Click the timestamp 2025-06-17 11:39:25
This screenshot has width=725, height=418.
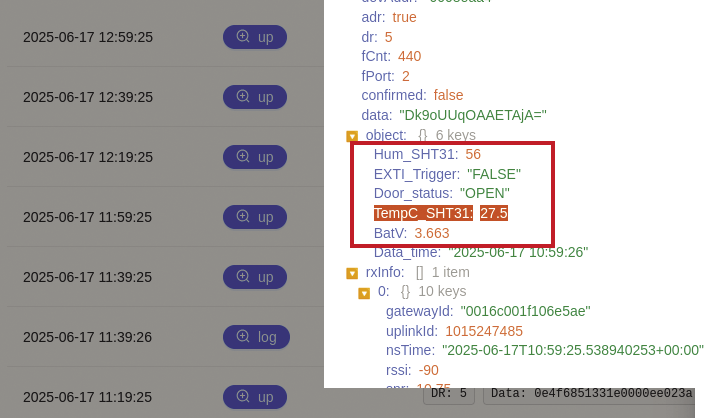click(x=87, y=277)
